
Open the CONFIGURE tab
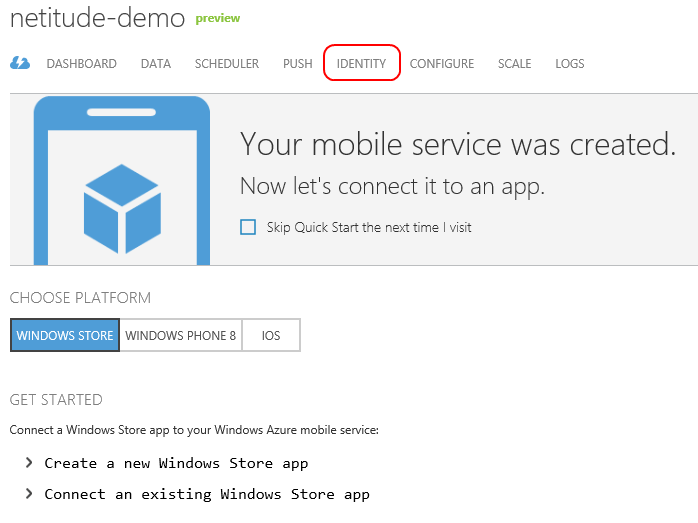(x=442, y=64)
